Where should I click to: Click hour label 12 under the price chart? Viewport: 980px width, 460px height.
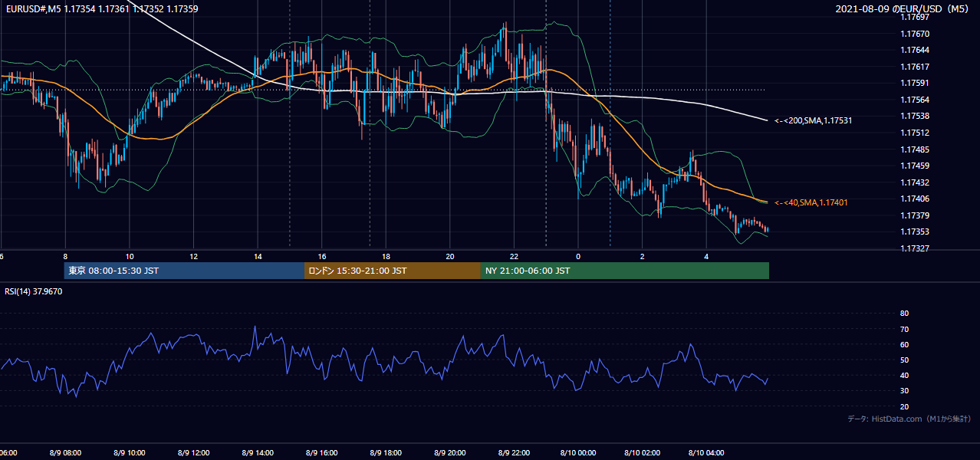[194, 257]
